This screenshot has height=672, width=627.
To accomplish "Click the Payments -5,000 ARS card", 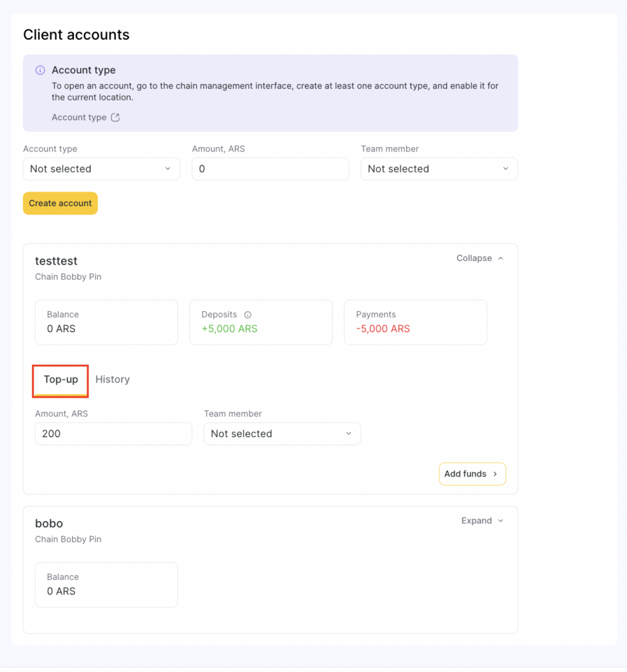I will click(x=415, y=322).
